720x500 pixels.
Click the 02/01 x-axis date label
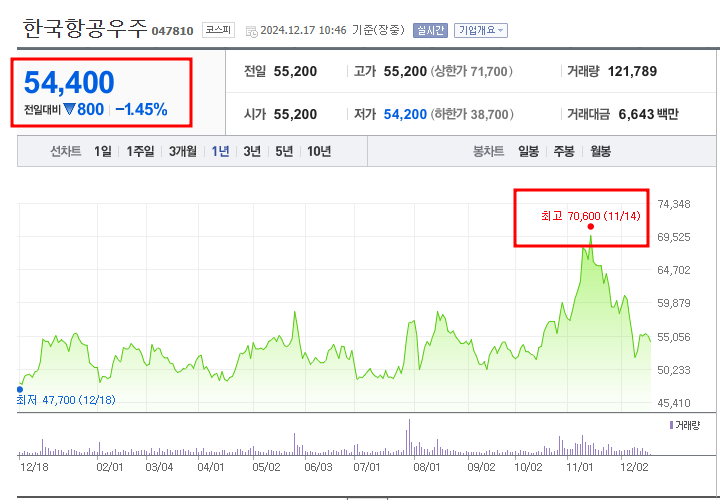(110, 467)
